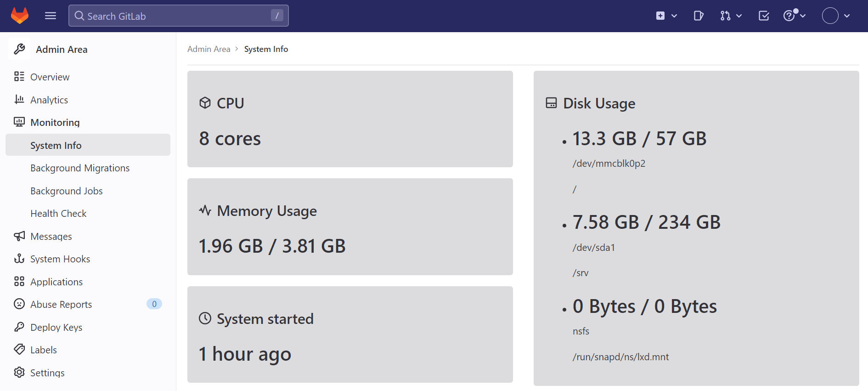Click the Applications grid icon

[19, 281]
